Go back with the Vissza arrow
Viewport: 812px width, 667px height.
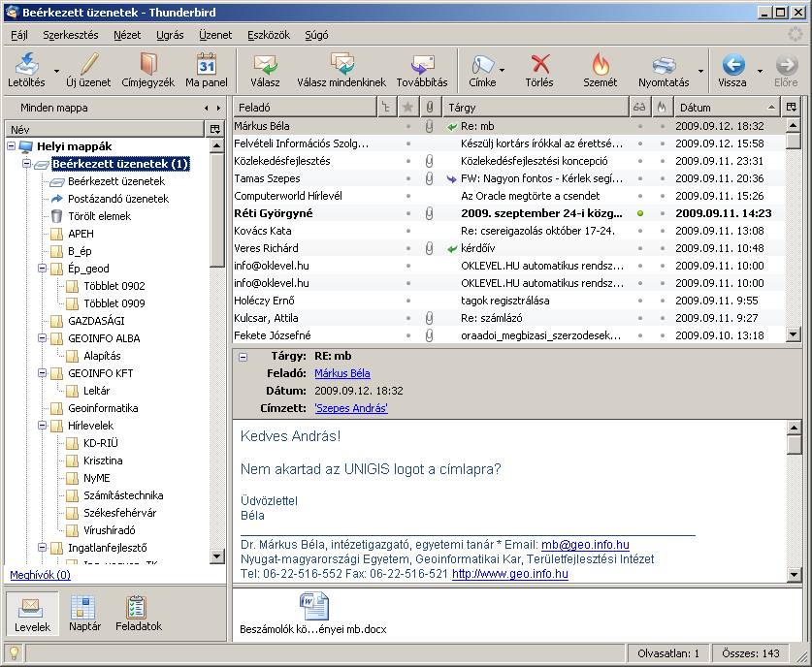tap(733, 65)
